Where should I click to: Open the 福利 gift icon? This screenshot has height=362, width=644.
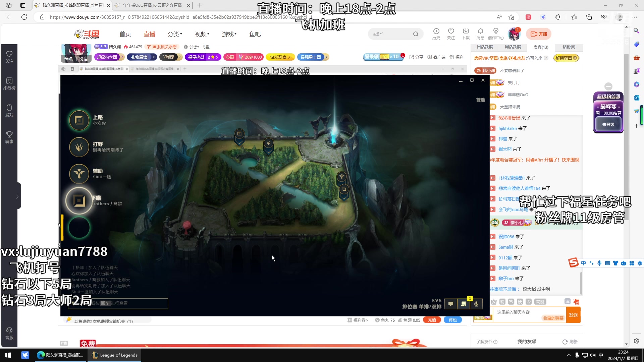(456, 57)
